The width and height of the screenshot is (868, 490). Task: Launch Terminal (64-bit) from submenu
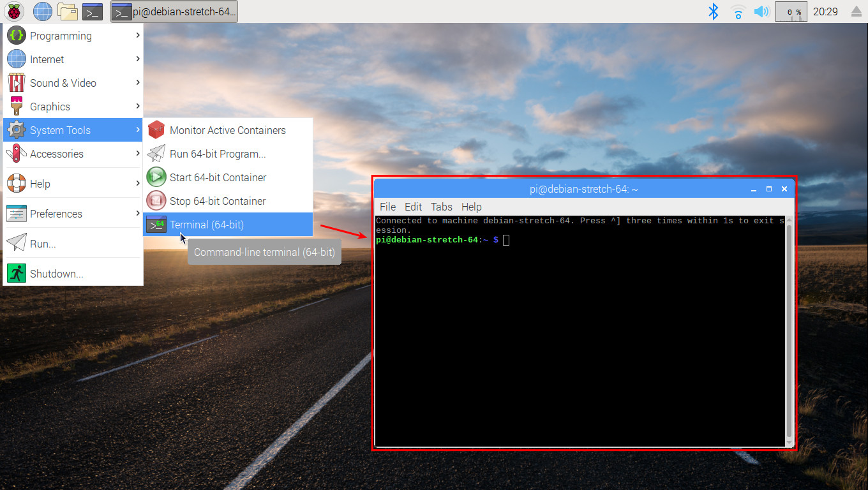click(x=228, y=225)
